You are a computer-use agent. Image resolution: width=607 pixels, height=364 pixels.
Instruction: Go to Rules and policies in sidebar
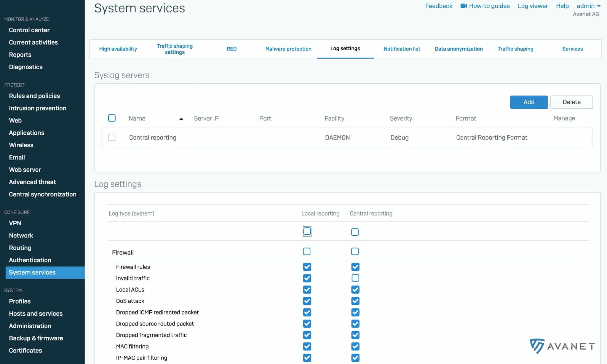pos(34,96)
